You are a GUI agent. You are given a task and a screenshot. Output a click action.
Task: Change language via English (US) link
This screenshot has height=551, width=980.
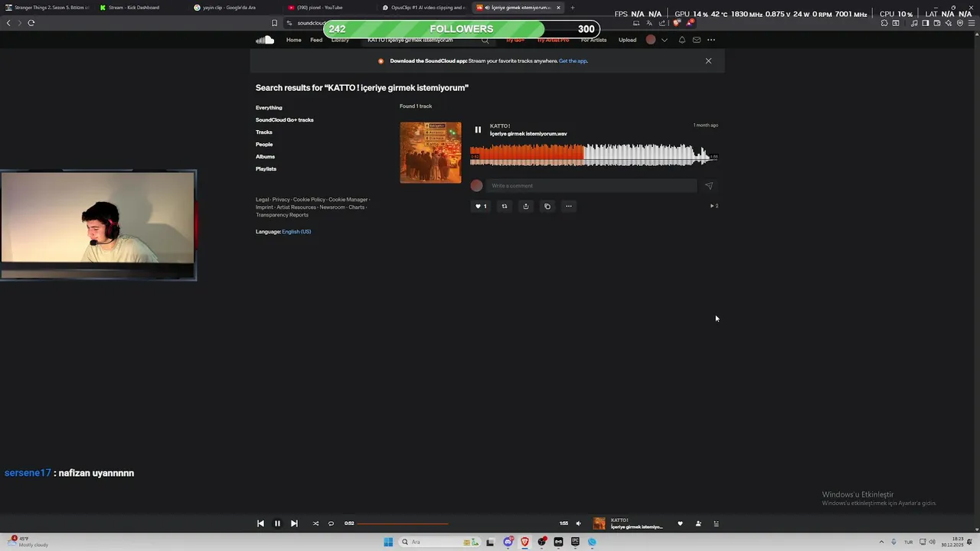point(296,232)
